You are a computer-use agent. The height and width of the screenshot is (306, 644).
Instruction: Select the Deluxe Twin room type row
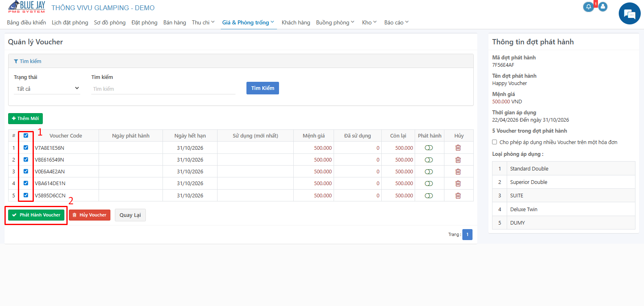[x=564, y=209]
